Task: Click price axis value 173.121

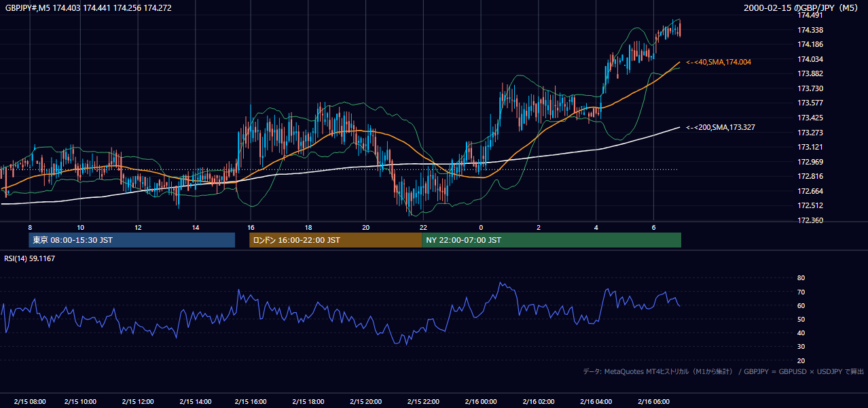Action: pyautogui.click(x=810, y=147)
